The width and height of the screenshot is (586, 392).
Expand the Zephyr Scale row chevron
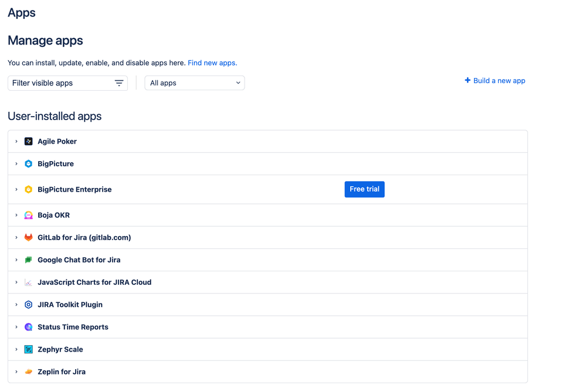click(16, 350)
